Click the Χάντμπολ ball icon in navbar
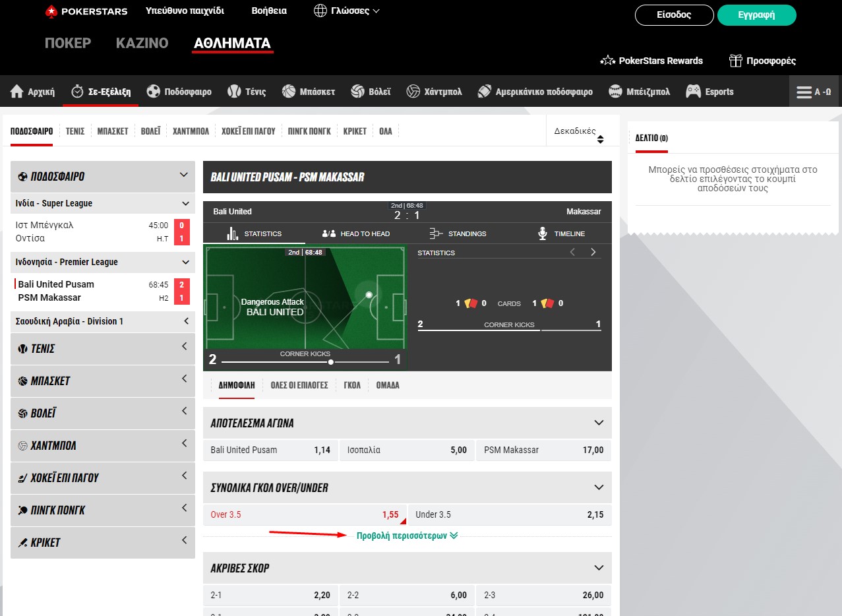This screenshot has width=842, height=616. (413, 92)
